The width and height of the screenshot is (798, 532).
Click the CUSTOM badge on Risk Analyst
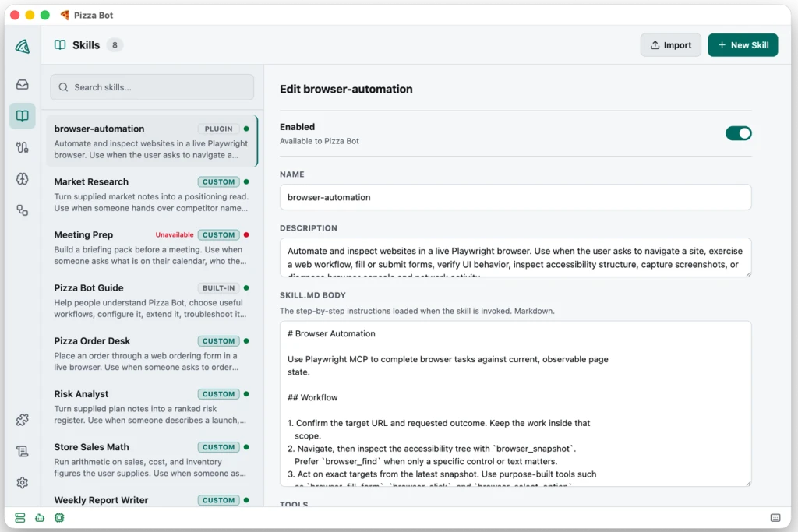point(218,394)
